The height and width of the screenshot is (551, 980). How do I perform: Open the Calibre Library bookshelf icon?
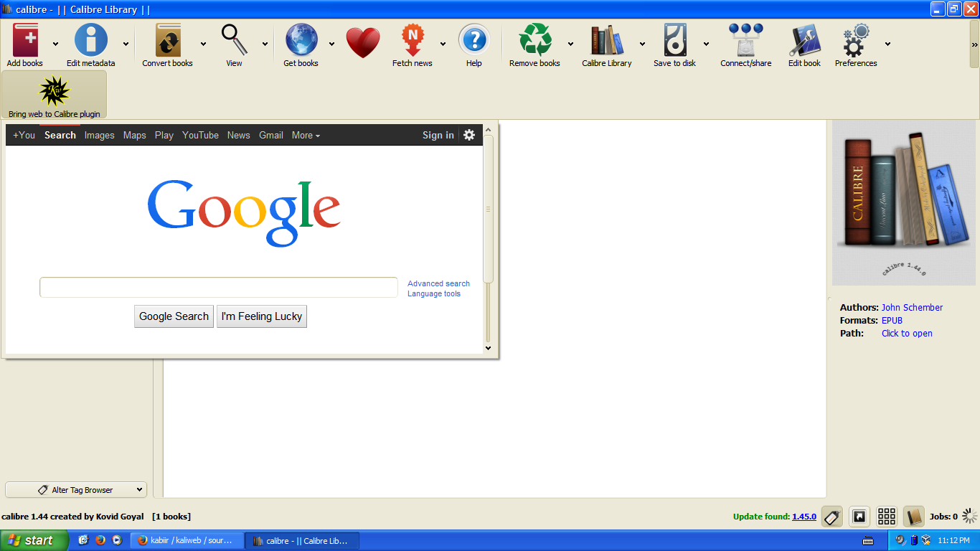(607, 40)
